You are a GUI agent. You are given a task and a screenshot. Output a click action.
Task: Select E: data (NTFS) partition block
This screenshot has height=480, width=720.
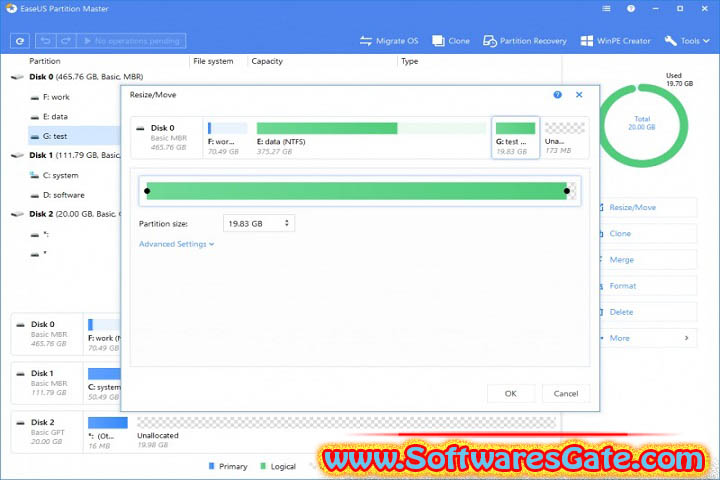click(371, 137)
